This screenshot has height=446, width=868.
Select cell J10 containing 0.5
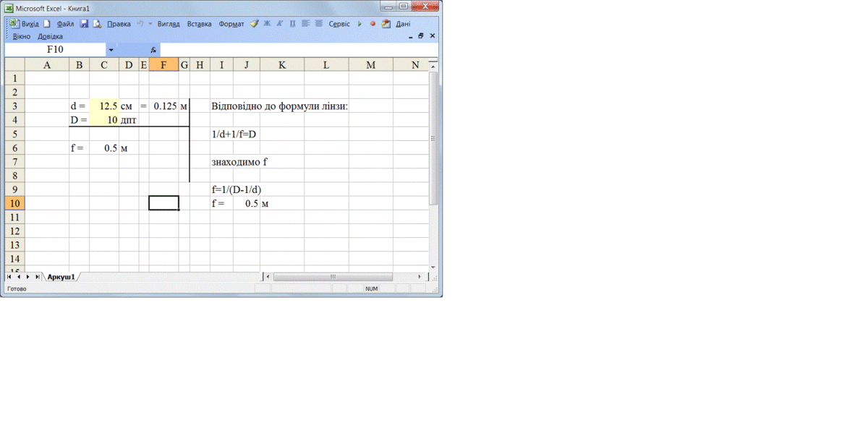pyautogui.click(x=246, y=204)
